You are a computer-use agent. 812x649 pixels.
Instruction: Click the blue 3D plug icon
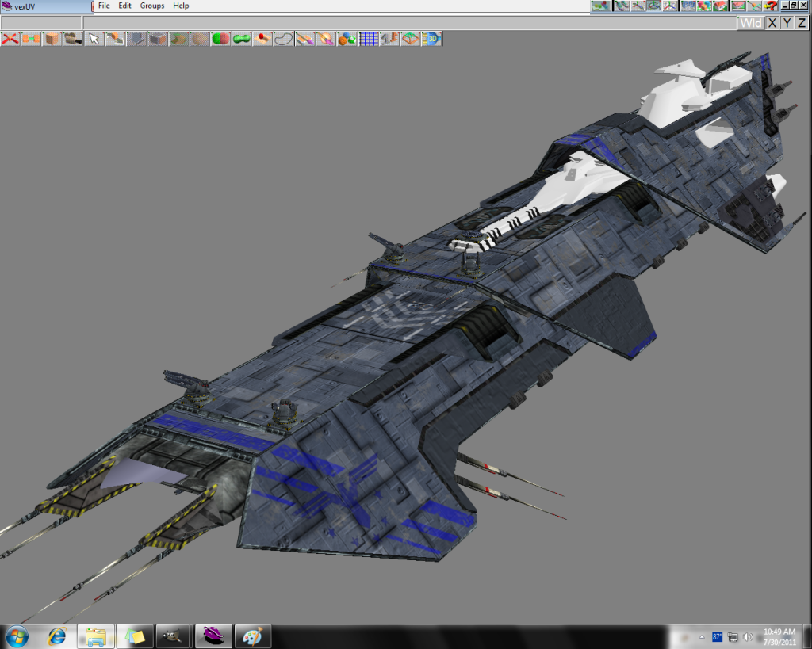click(432, 39)
